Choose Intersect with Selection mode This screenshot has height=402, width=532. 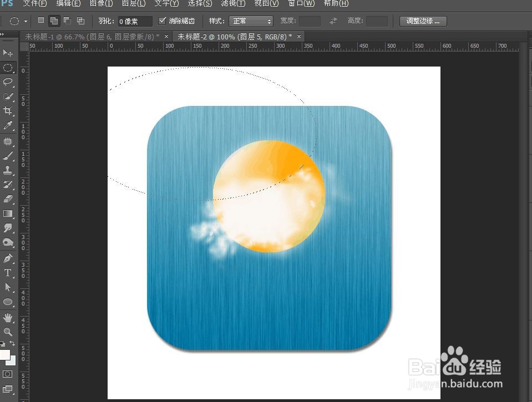tap(80, 21)
